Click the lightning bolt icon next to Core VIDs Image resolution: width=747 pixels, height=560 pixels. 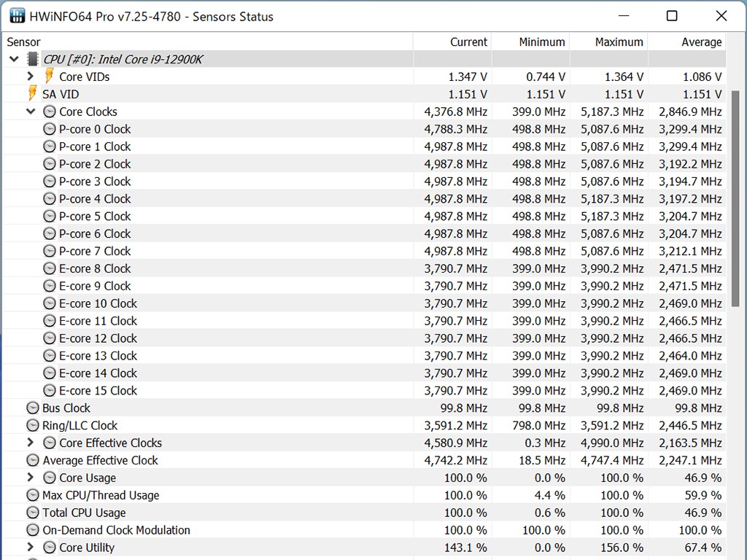49,77
